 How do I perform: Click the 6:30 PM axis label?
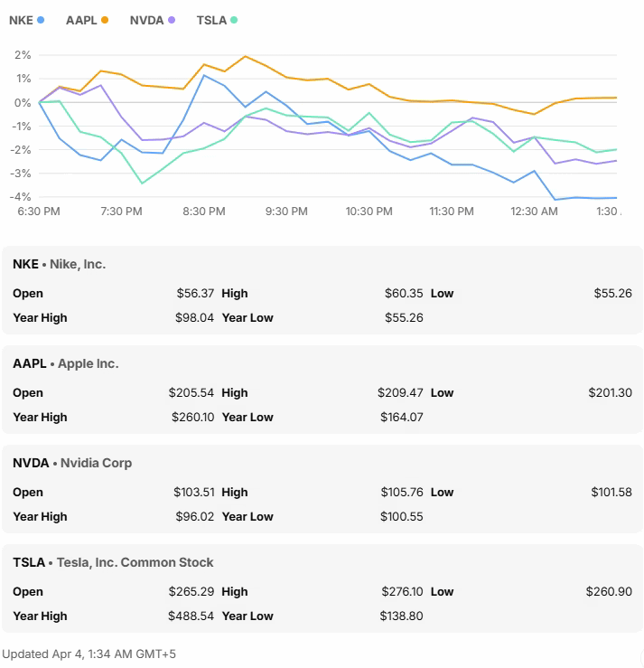[39, 212]
